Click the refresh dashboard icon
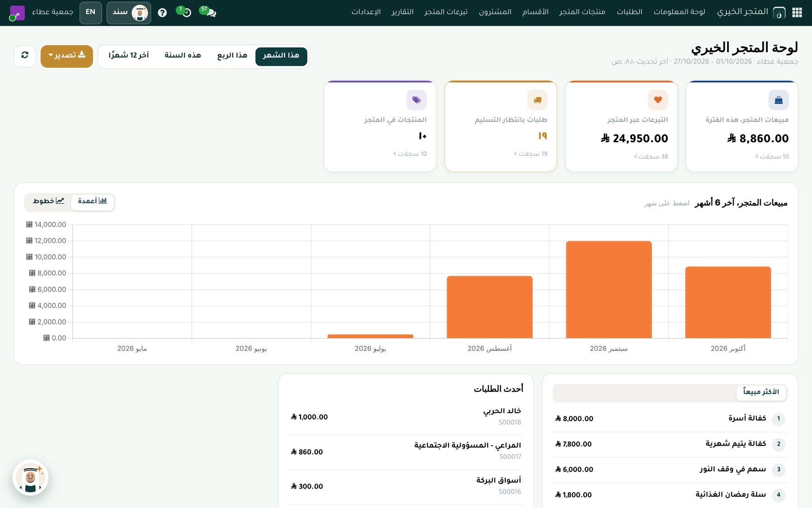 (x=25, y=56)
